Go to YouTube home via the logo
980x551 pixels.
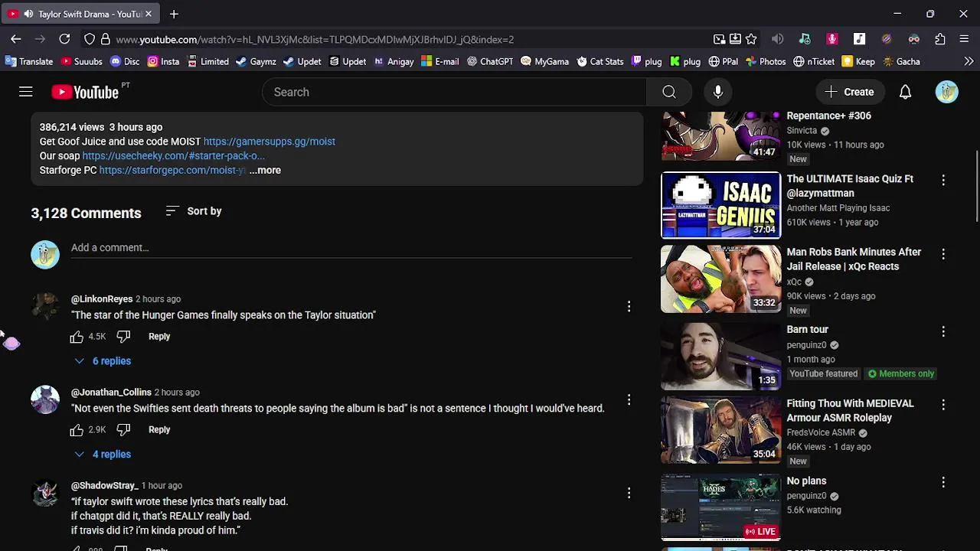(x=85, y=92)
